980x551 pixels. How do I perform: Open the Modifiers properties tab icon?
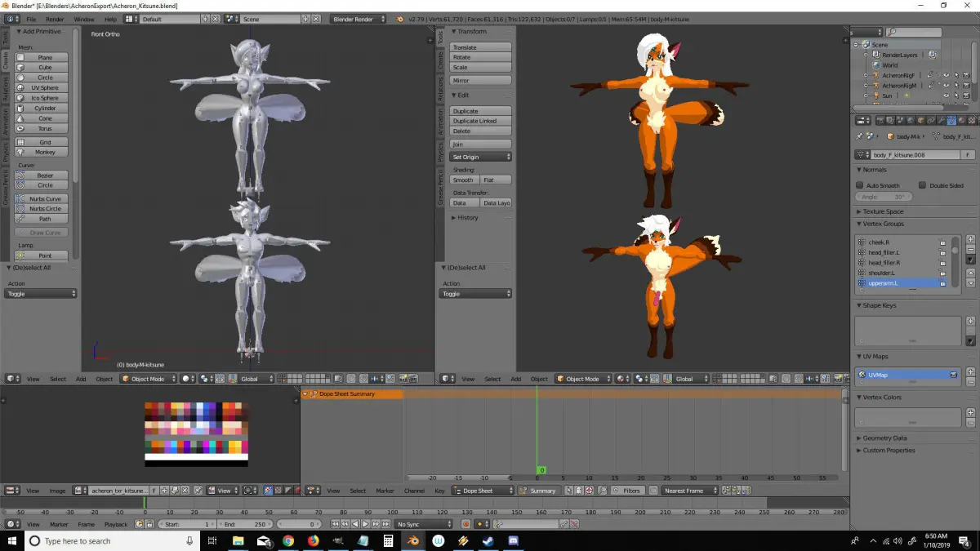[x=941, y=120]
